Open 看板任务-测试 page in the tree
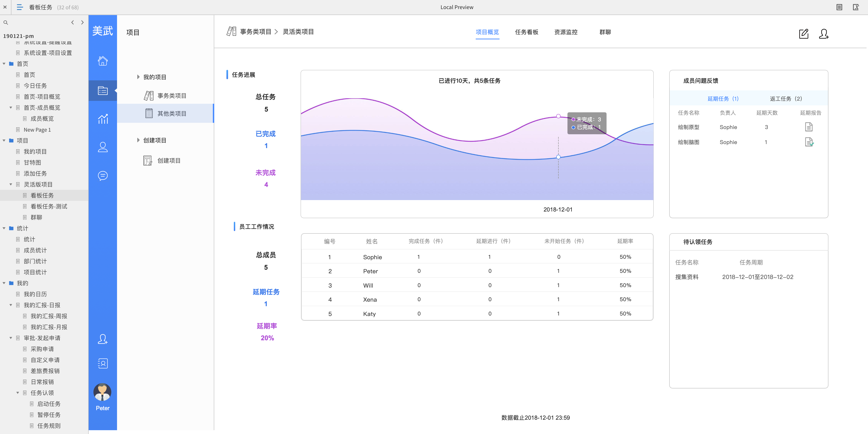 tap(49, 206)
